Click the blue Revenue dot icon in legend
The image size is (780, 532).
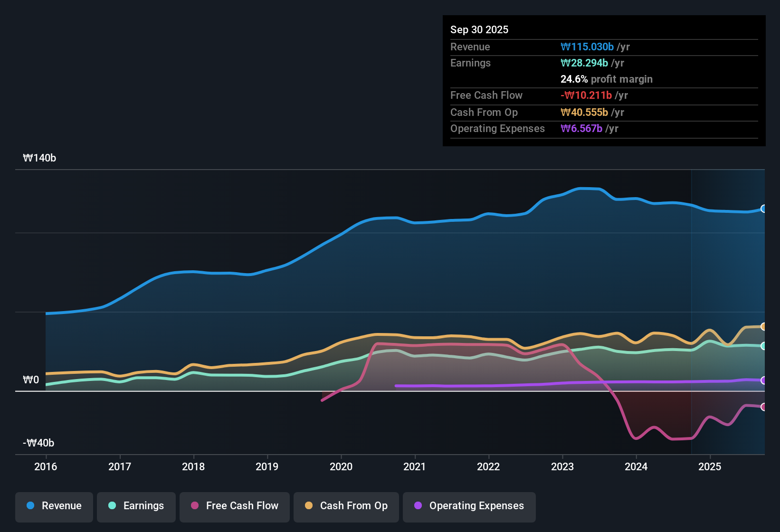[30, 506]
